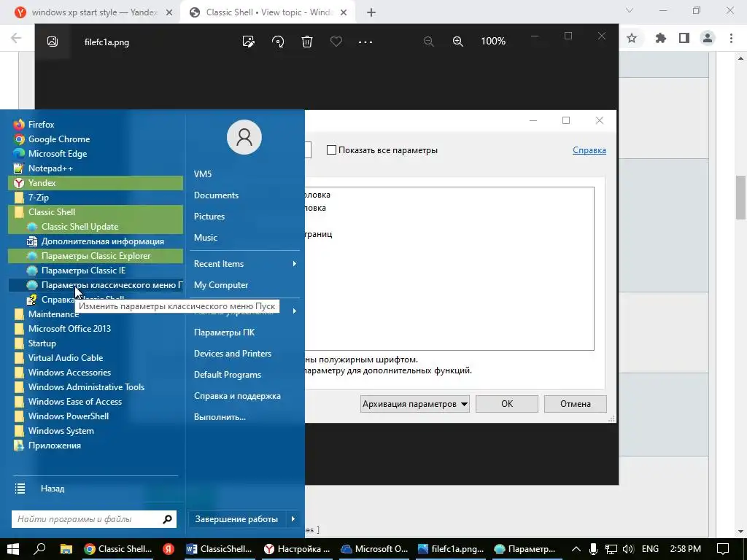Open Параметры ПК from the start menu
This screenshot has height=560, width=747.
click(225, 332)
